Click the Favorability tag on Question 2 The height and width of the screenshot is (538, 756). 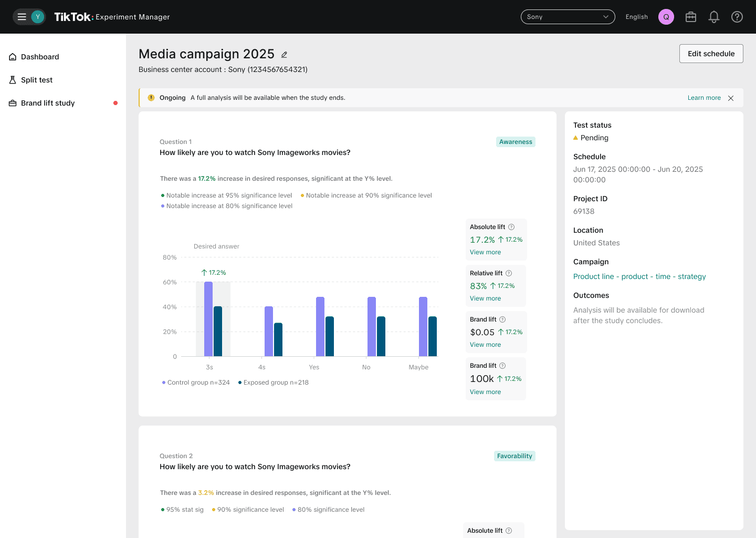(514, 456)
